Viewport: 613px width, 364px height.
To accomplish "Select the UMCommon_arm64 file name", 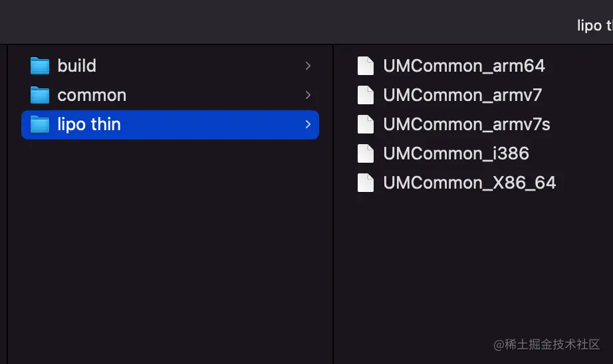I will 464,66.
